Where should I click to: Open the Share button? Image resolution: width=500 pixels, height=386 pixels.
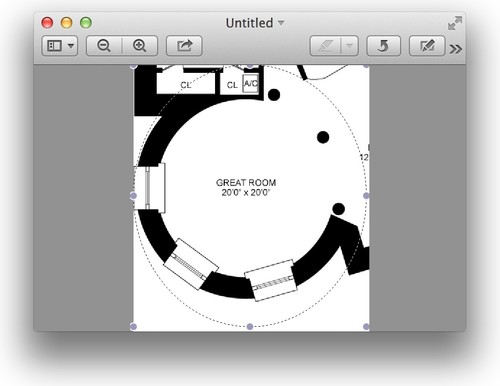coord(184,46)
